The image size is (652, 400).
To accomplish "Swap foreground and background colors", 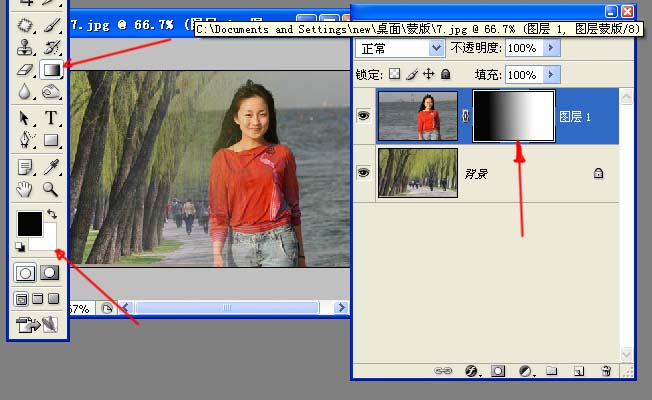I will 53,214.
